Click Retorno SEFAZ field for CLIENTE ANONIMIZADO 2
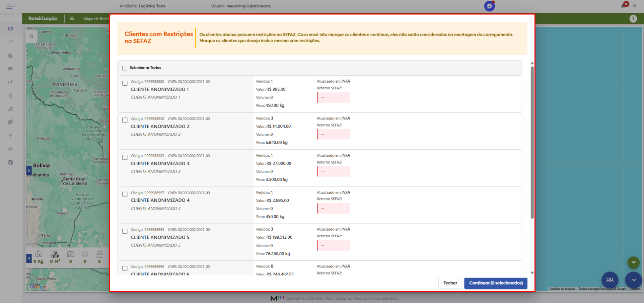 333,134
